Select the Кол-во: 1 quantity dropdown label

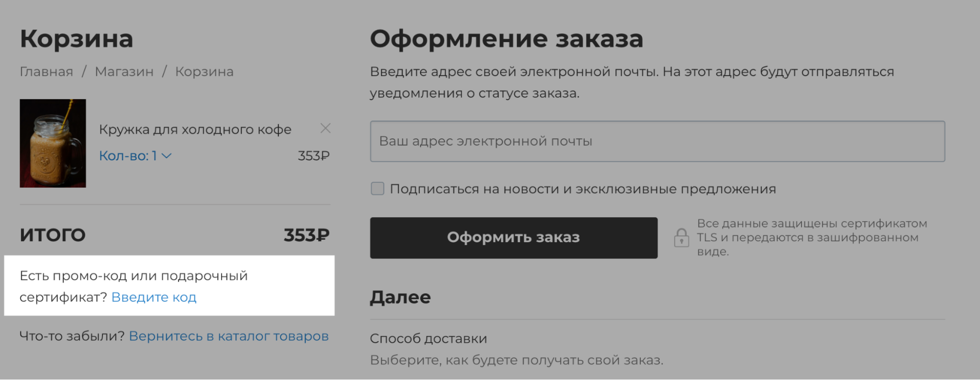tap(128, 156)
